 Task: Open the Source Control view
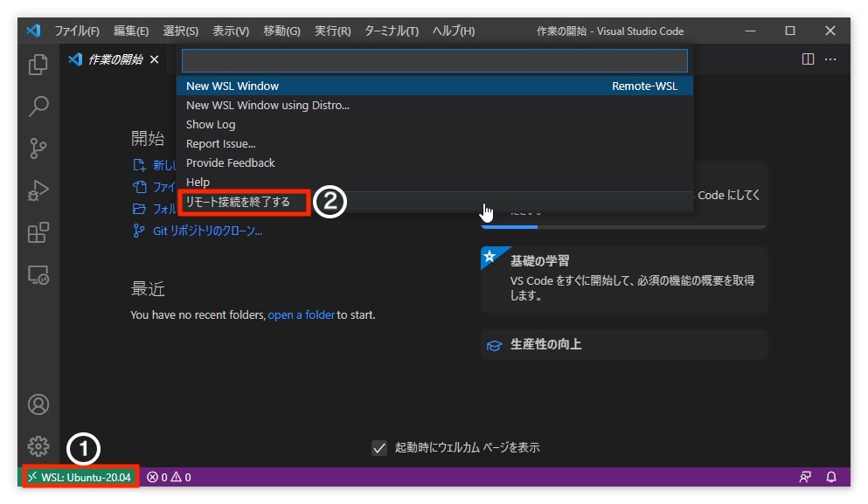click(x=38, y=148)
